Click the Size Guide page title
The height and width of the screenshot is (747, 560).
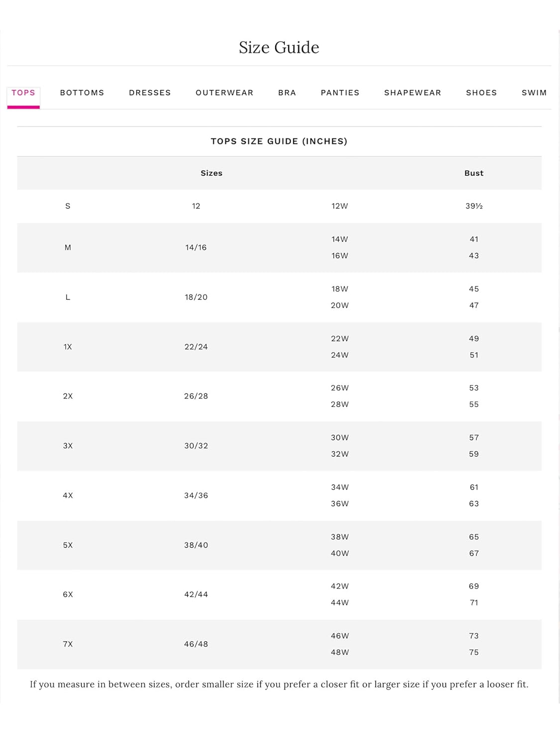(x=279, y=48)
